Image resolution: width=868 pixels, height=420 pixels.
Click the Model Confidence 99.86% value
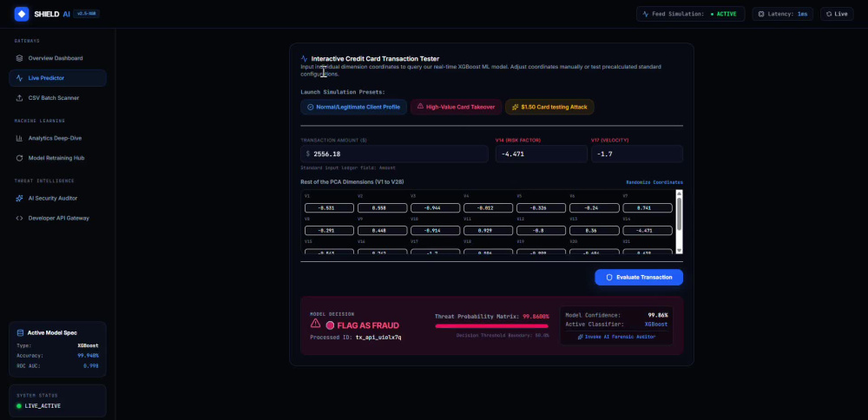pos(658,315)
